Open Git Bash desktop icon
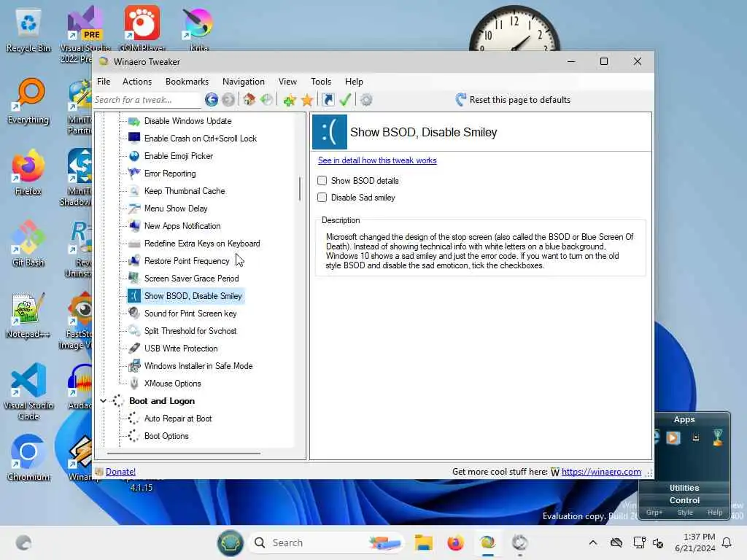747x560 pixels. 28,244
